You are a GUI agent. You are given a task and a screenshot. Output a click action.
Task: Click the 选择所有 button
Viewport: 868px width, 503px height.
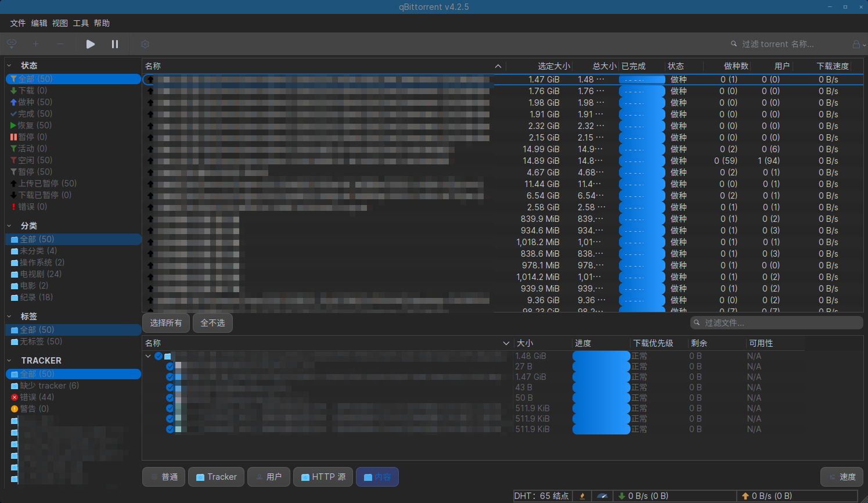166,323
